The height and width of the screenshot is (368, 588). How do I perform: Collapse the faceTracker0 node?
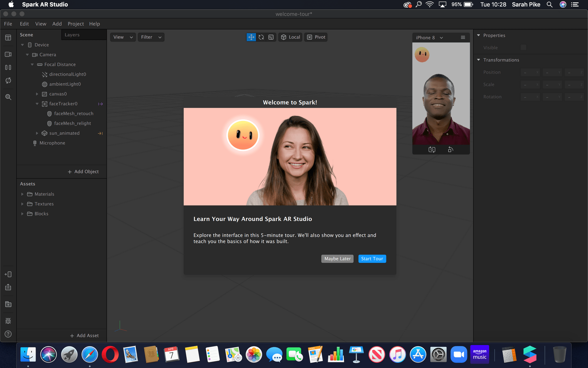pyautogui.click(x=37, y=104)
